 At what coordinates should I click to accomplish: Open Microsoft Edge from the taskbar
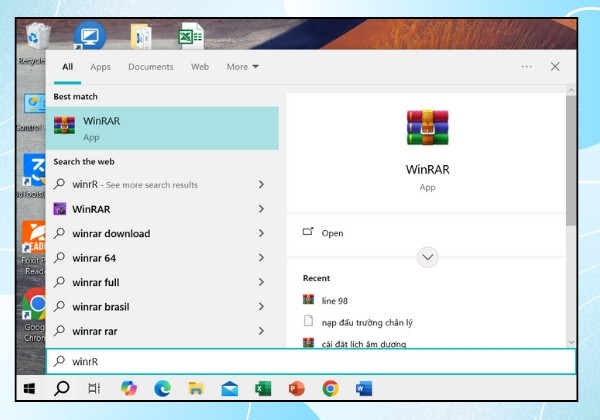click(162, 389)
